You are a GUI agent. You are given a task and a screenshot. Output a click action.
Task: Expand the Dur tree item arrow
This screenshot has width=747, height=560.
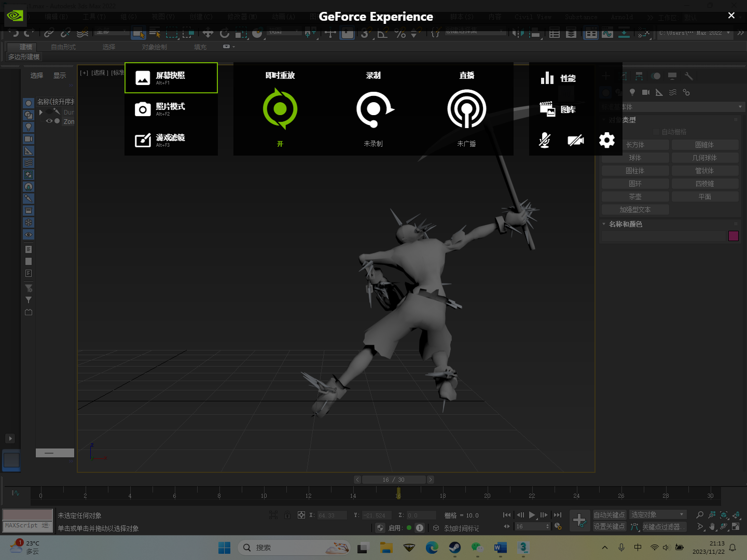(x=41, y=112)
